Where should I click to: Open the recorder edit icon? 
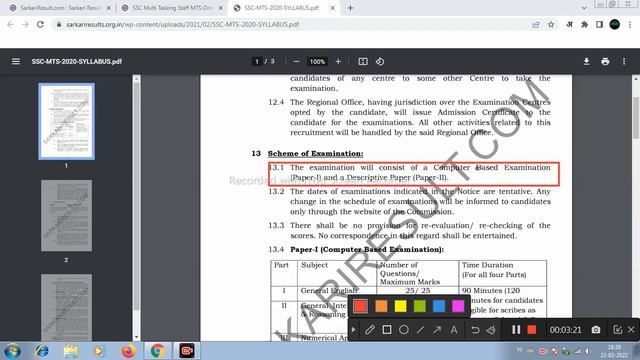[x=617, y=330]
